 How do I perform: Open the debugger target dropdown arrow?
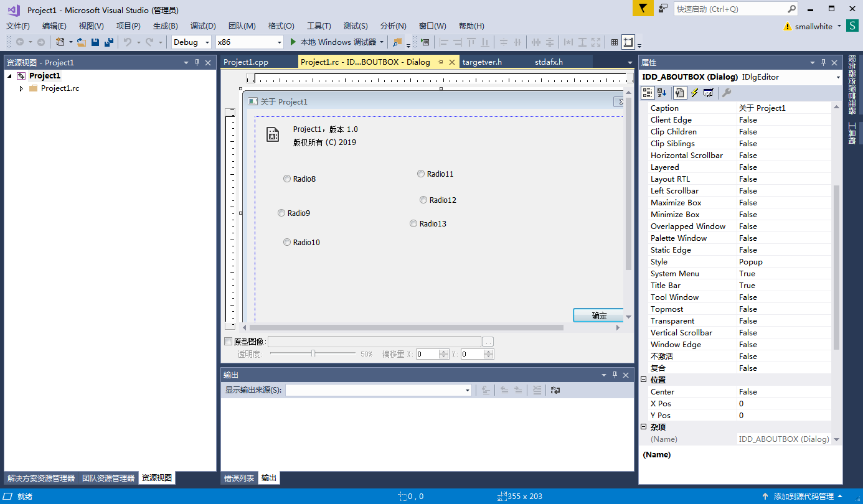click(382, 42)
